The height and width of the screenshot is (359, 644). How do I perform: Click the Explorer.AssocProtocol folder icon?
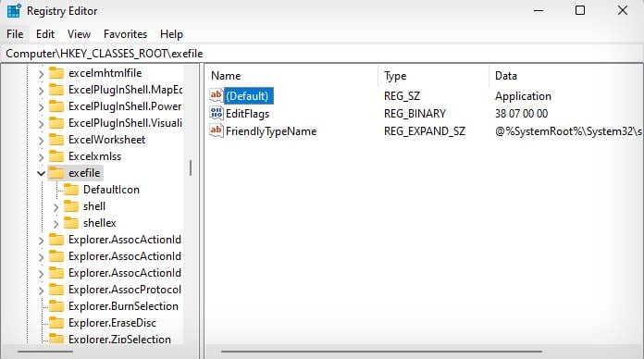click(56, 290)
